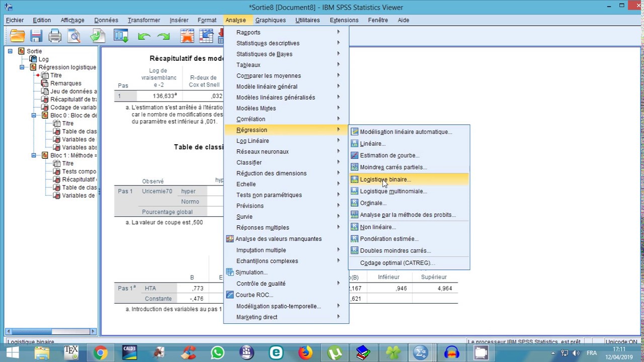This screenshot has width=644, height=362.
Task: Click the Save diskette toolbar icon
Action: point(36,36)
